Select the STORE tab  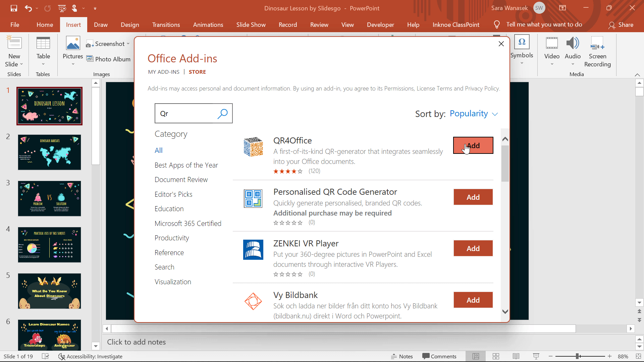click(197, 72)
